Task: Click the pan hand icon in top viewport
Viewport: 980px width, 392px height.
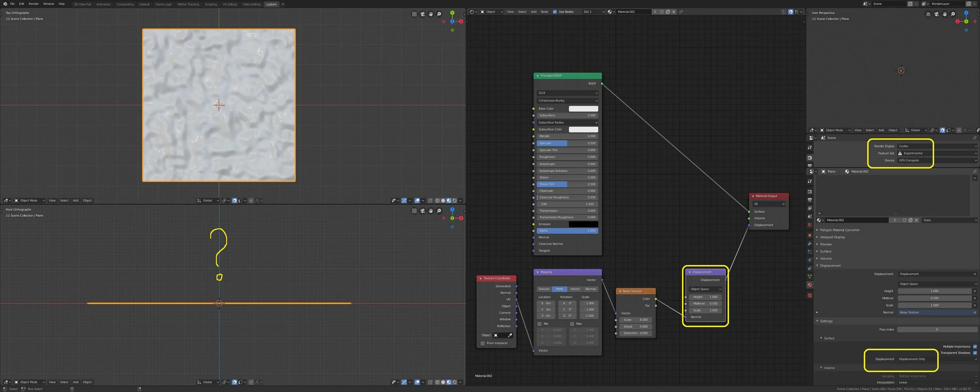Action: click(x=431, y=14)
